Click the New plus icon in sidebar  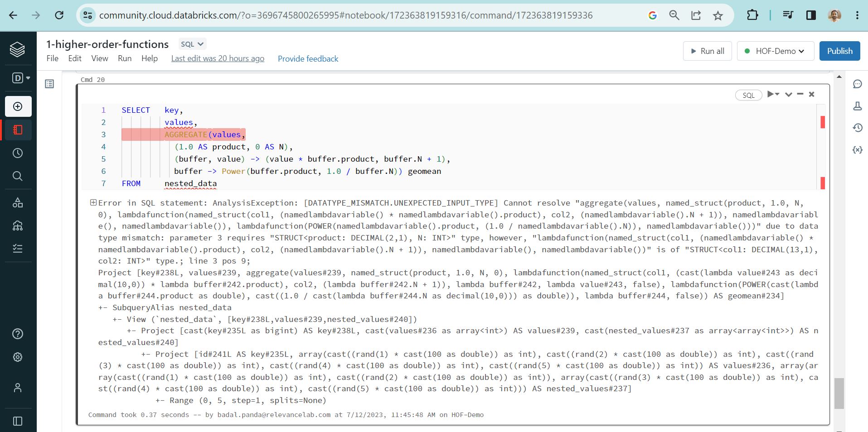pyautogui.click(x=18, y=106)
